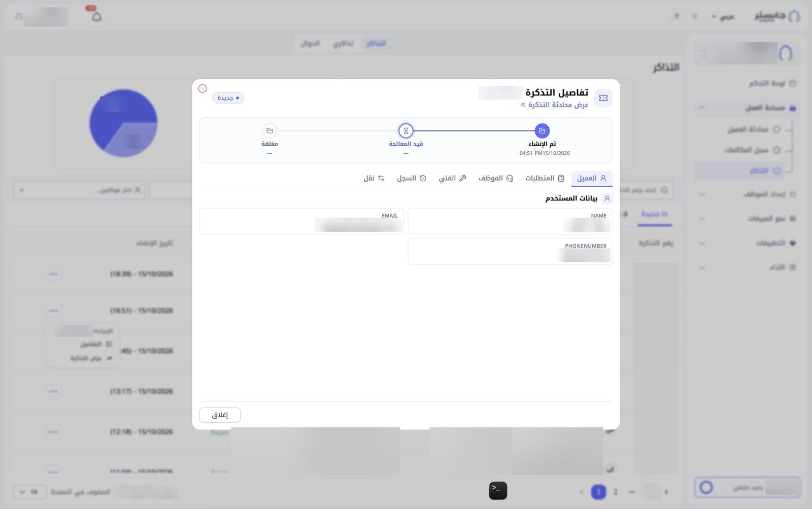The height and width of the screenshot is (509, 812).
Task: Click the terminal icon at the bottom
Action: pos(498,491)
